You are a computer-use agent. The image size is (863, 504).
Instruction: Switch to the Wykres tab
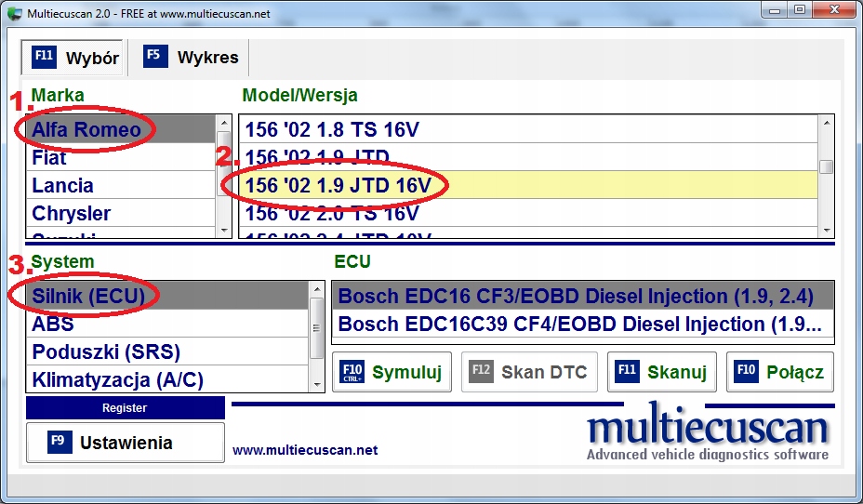click(191, 58)
